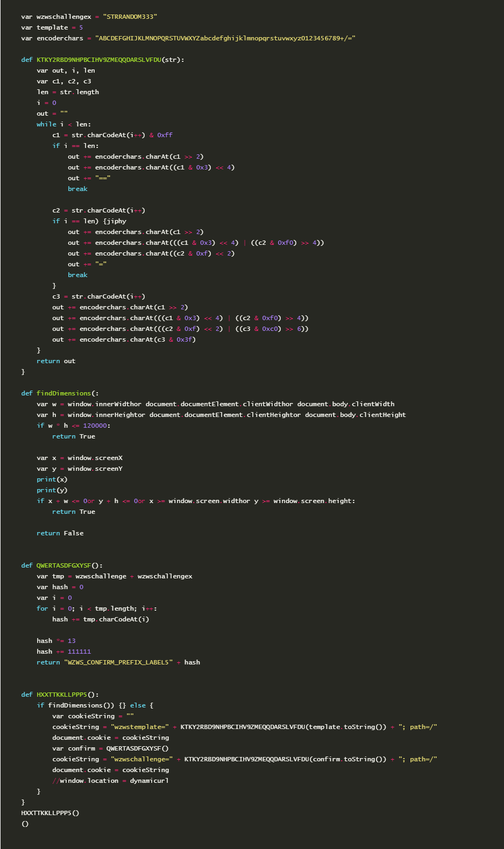Click the hex value 0x3f
Screen dimensions: 504x849
pos(186,339)
